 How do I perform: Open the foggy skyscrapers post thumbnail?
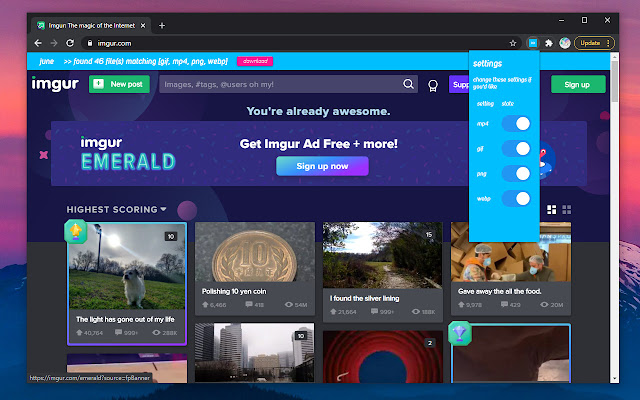[x=255, y=353]
